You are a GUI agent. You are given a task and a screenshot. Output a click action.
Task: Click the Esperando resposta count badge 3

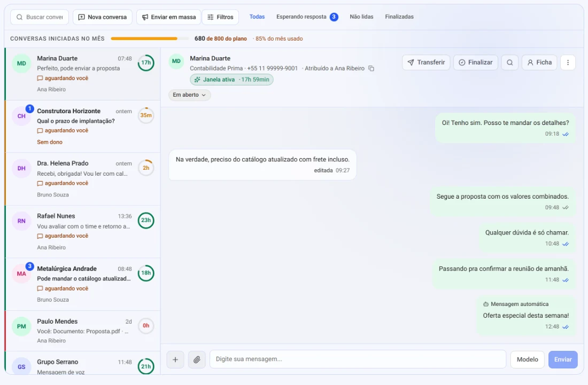pyautogui.click(x=334, y=17)
